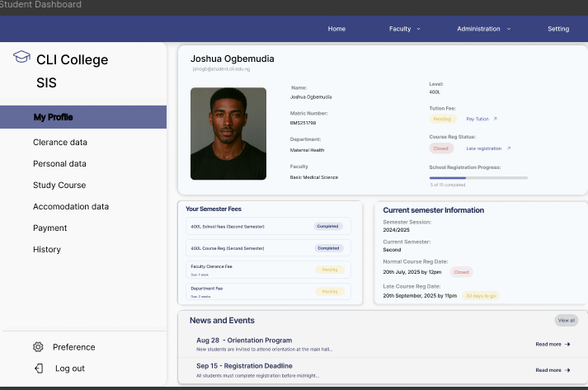Click the Pending badge for Faculty Clerance Fee

(329, 270)
